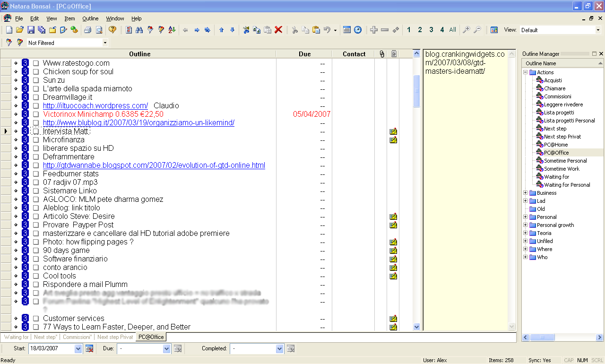Move item down with blue arrow

tap(232, 30)
